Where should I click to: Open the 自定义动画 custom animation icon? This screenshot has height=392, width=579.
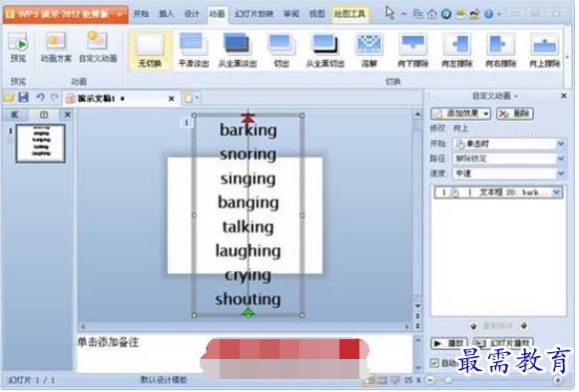pos(98,41)
